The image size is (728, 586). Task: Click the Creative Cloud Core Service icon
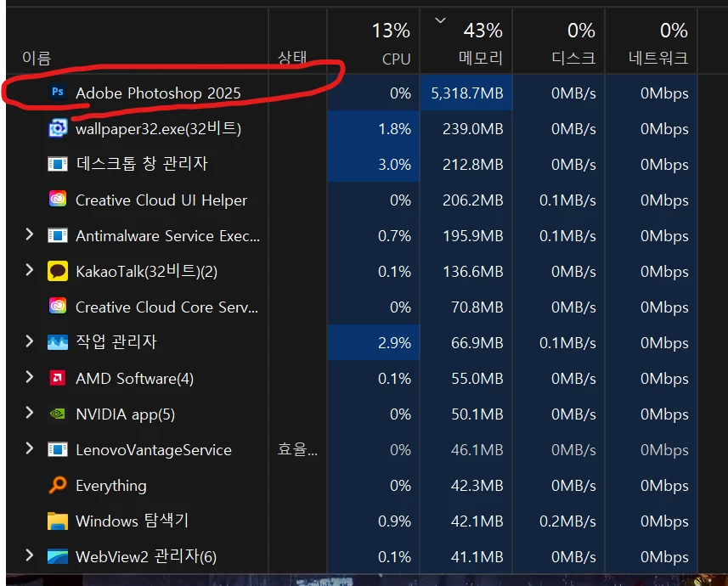[58, 306]
